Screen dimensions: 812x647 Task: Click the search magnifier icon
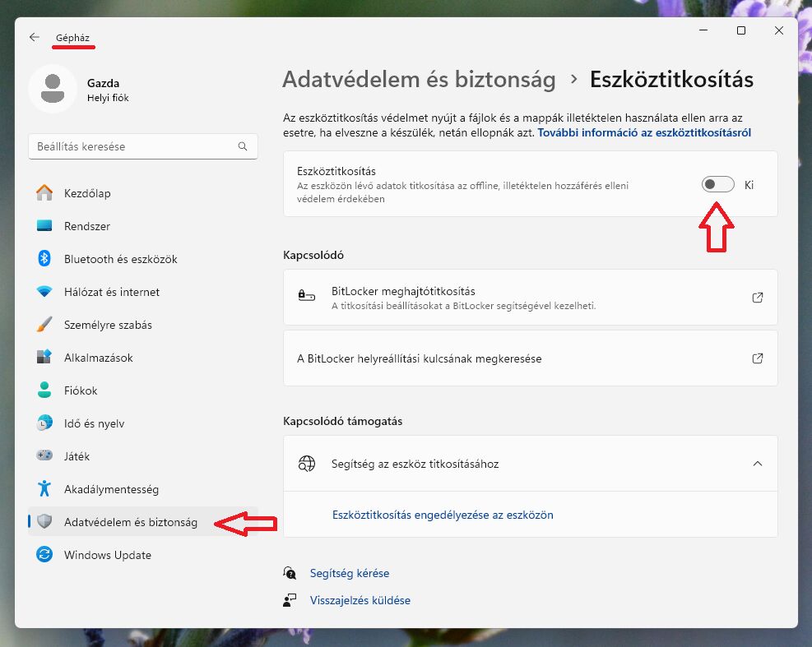pyautogui.click(x=243, y=146)
